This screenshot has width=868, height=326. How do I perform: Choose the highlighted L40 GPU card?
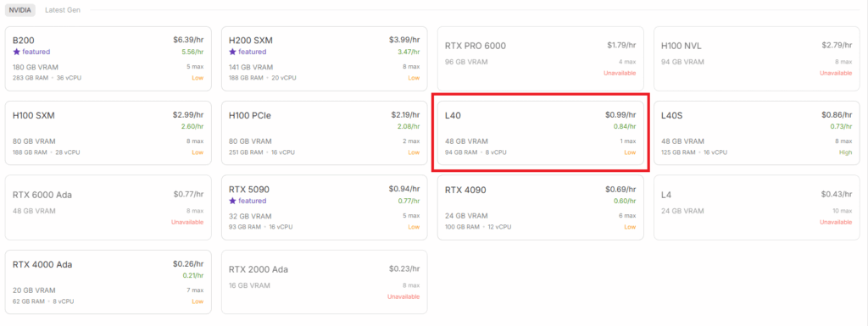[x=540, y=133]
